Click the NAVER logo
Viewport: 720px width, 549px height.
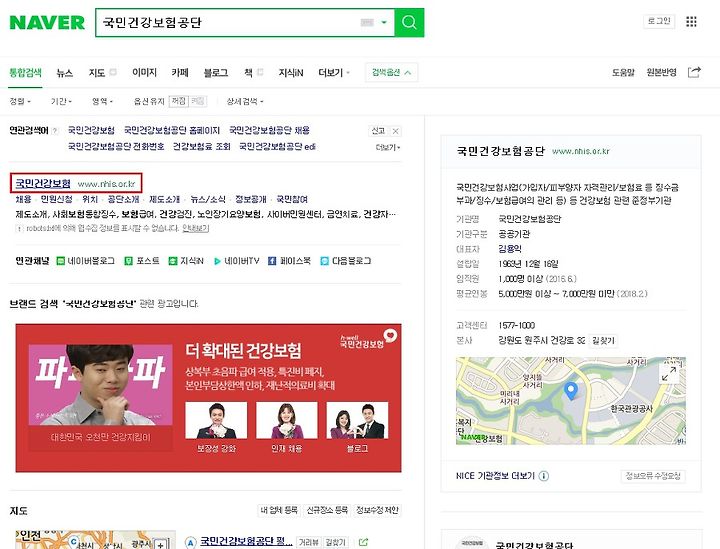pyautogui.click(x=47, y=22)
